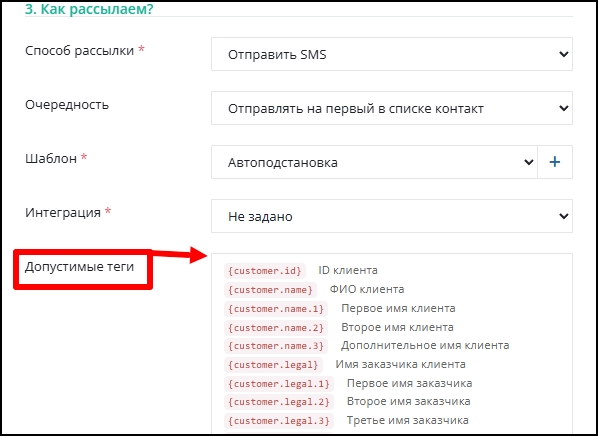The height and width of the screenshot is (436, 598).
Task: Click the {customer.name.3} tag
Action: click(276, 346)
